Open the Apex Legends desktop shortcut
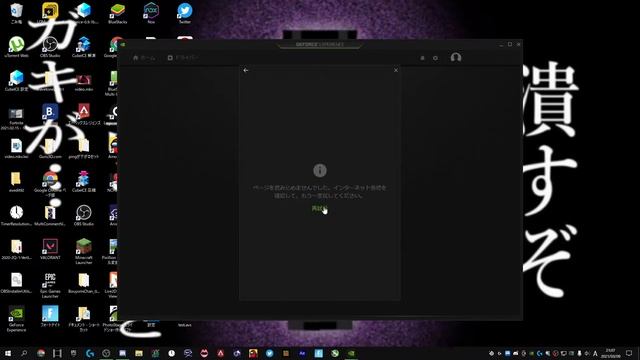The image size is (640, 360). (84, 115)
